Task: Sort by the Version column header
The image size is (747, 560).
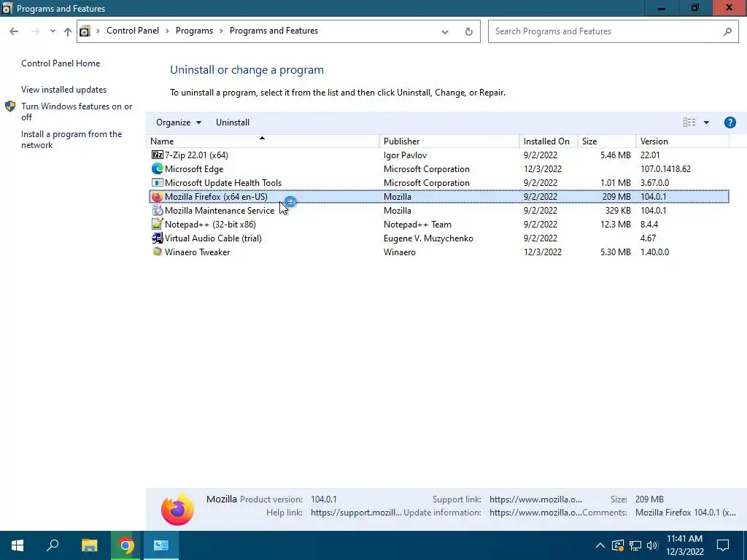Action: (x=682, y=141)
